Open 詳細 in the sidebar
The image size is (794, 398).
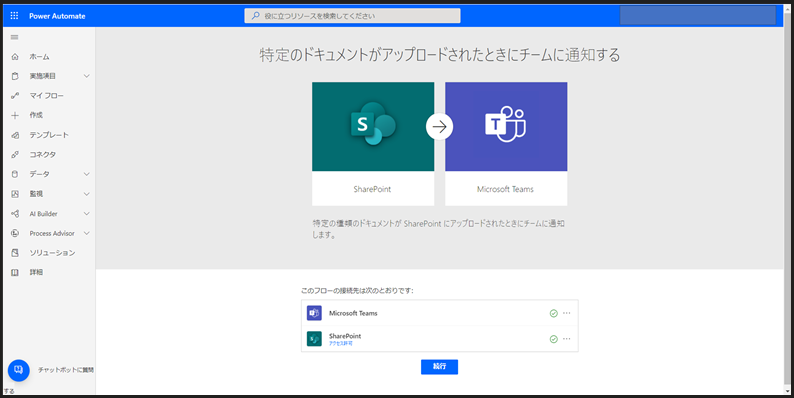pyautogui.click(x=36, y=272)
